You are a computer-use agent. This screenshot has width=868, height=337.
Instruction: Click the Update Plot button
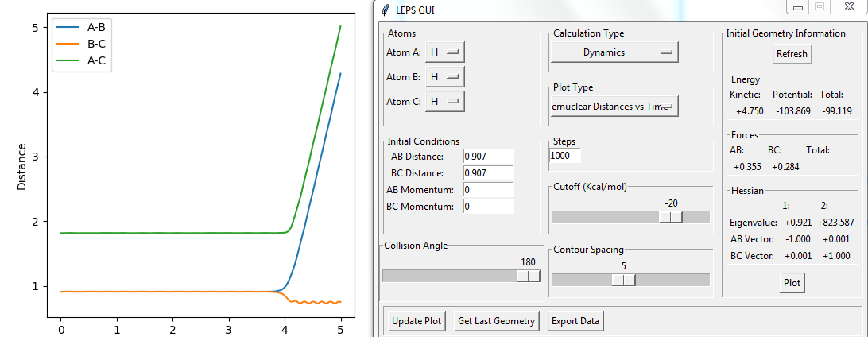[x=417, y=321]
